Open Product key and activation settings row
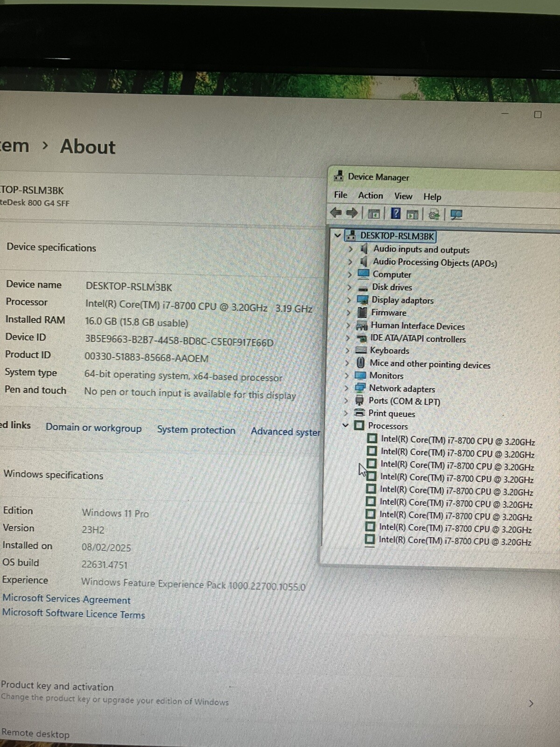 pyautogui.click(x=271, y=693)
